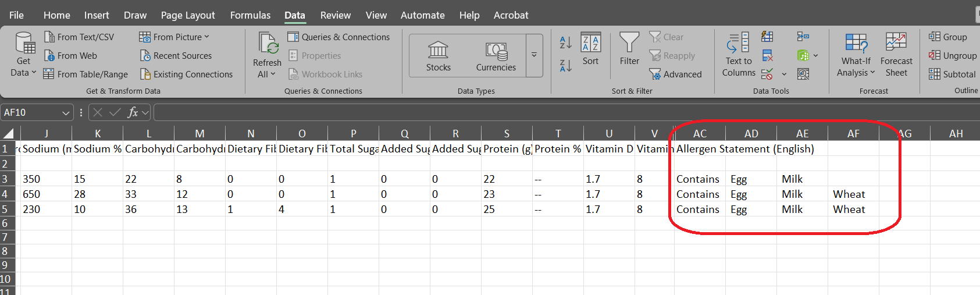Viewport: 980px width, 295px height.
Task: Click the Sort Z to A icon
Action: pos(565,65)
